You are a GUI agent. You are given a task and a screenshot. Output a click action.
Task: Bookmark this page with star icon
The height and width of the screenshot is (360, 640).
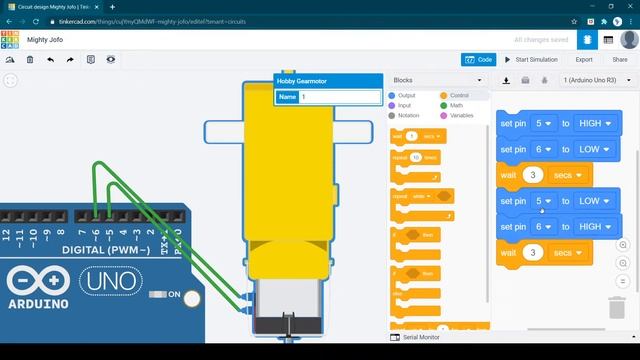point(574,22)
